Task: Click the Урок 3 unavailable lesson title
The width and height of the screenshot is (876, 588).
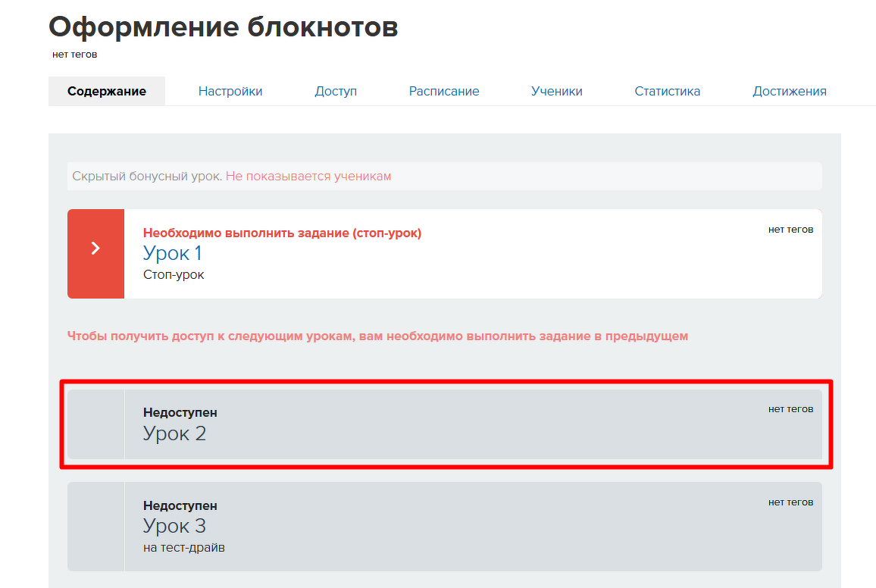Action: [x=174, y=526]
